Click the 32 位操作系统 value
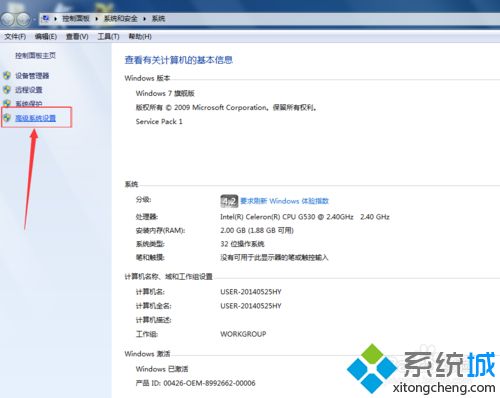Image resolution: width=500 pixels, height=398 pixels. (x=242, y=244)
